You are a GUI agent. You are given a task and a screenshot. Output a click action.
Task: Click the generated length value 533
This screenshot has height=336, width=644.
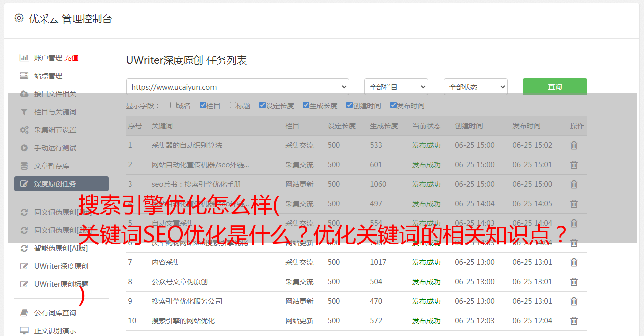376,145
